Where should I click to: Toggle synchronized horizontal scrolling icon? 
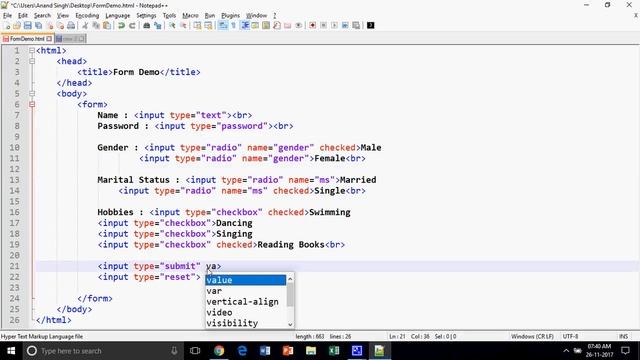click(208, 25)
